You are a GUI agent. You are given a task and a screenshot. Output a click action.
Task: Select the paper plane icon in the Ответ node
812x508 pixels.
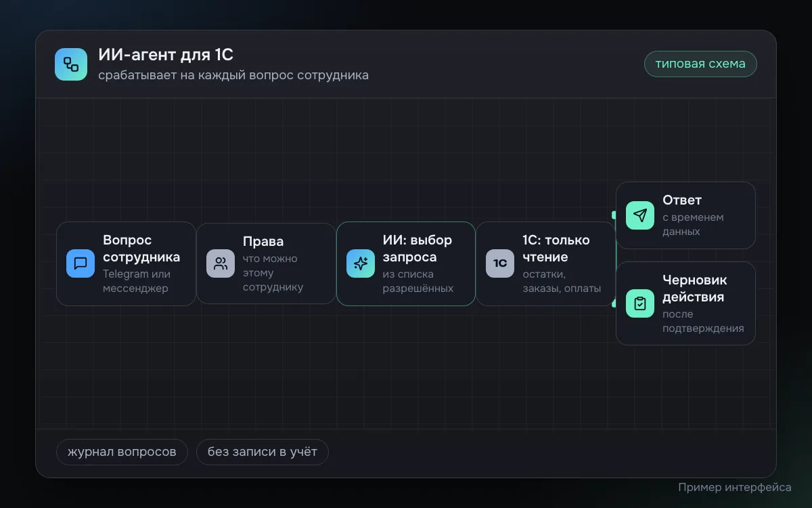640,215
